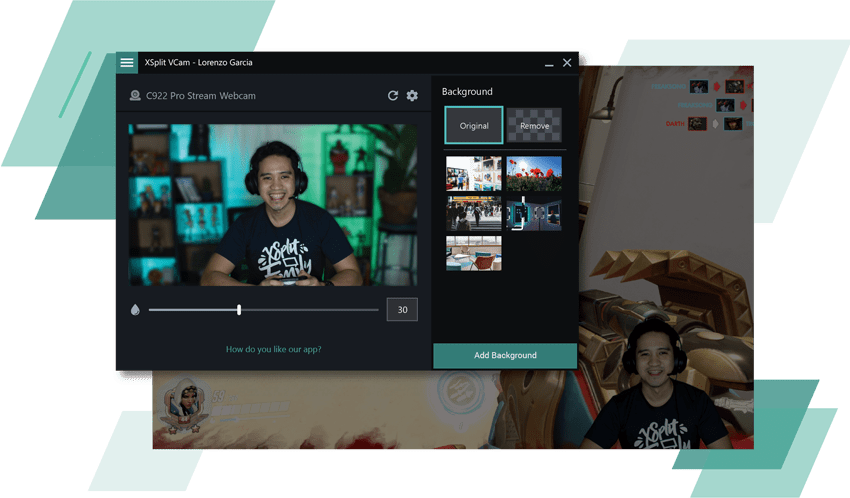Open the hamburger menu in XSplit VCam
The height and width of the screenshot is (498, 850).
click(x=127, y=63)
